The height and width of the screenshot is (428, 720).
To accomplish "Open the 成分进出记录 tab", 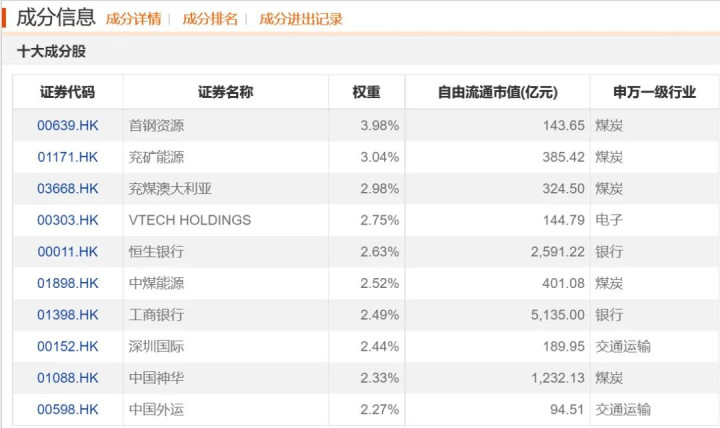I will point(300,18).
